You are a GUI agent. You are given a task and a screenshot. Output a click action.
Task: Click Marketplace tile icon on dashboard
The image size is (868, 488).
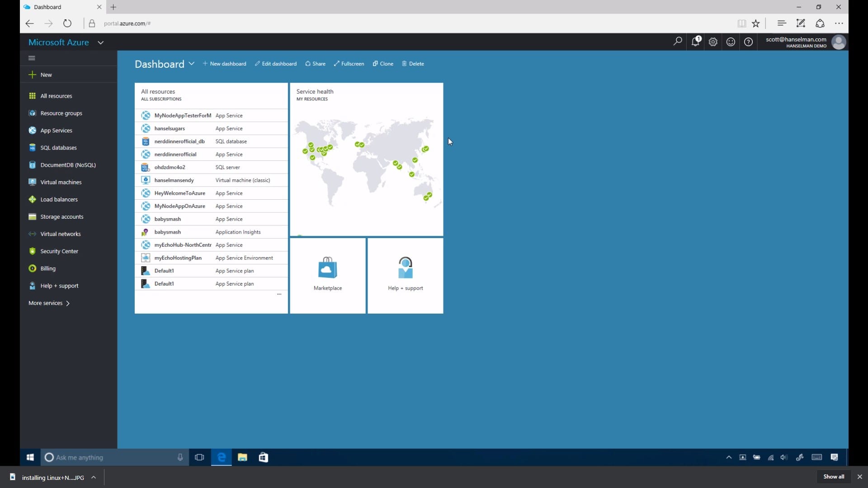click(327, 267)
